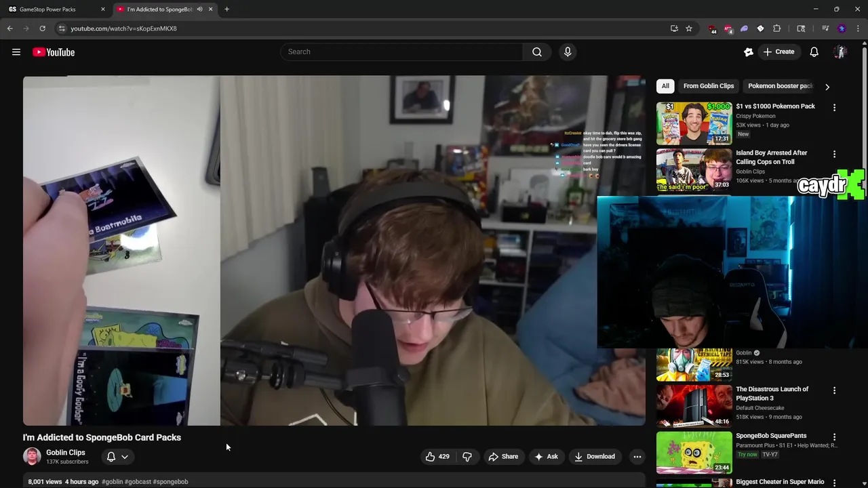The image size is (868, 488).
Task: Open the Chrome profile avatar
Action: 842,28
